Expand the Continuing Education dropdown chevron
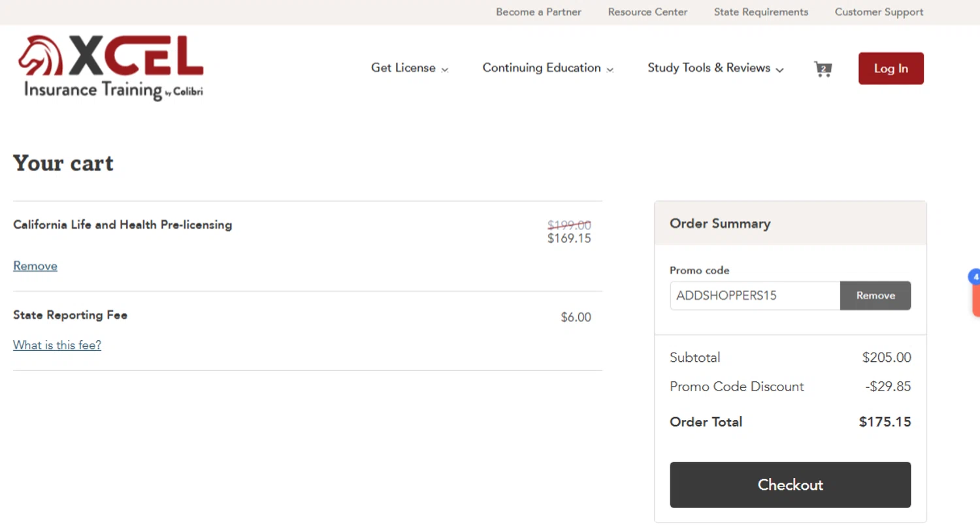 (x=610, y=69)
